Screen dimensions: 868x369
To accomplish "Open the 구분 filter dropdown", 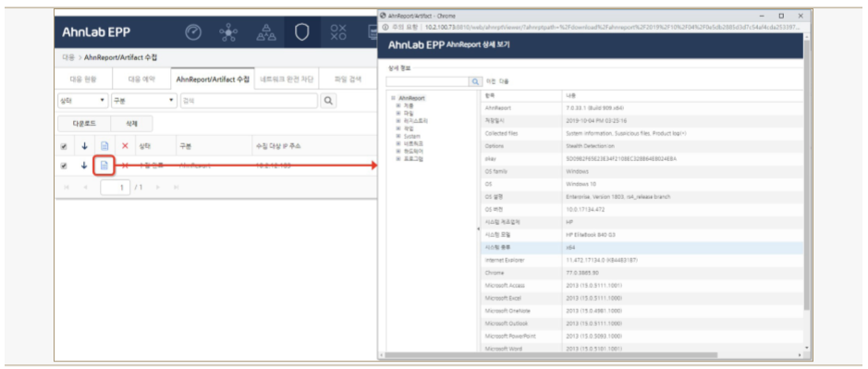I will (x=143, y=102).
